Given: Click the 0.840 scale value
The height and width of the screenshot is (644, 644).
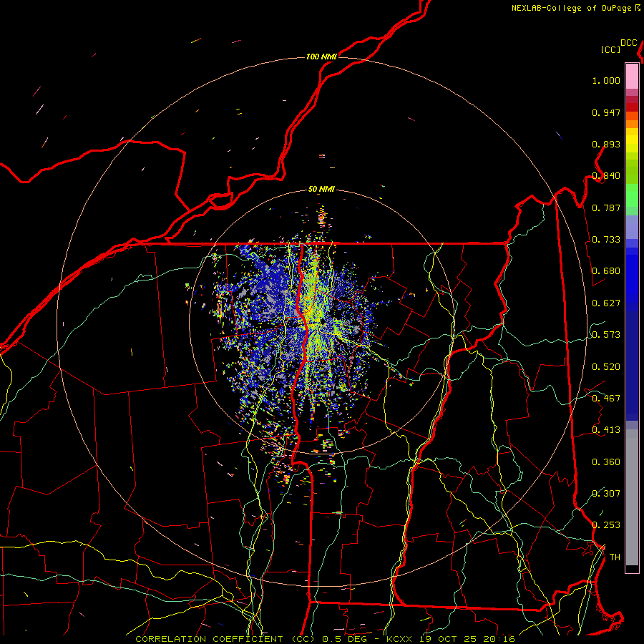Looking at the screenshot, I should pos(606,176).
